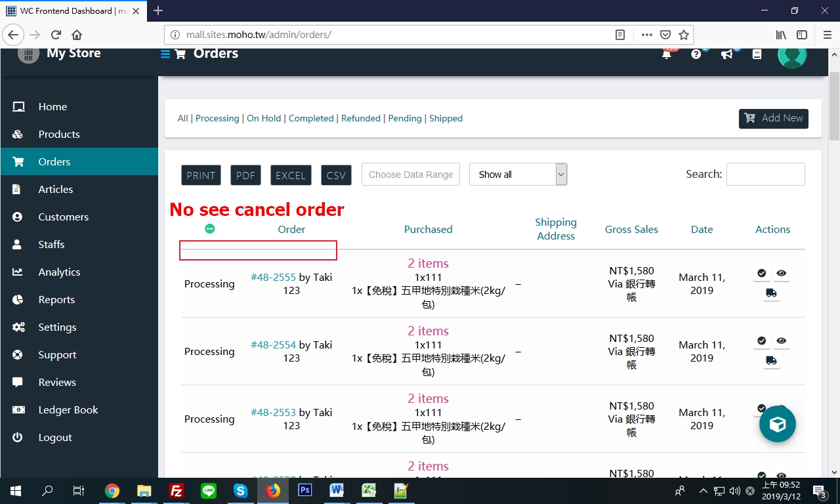Open Staffs in the sidebar
Screen dimensions: 840x504
click(79, 245)
